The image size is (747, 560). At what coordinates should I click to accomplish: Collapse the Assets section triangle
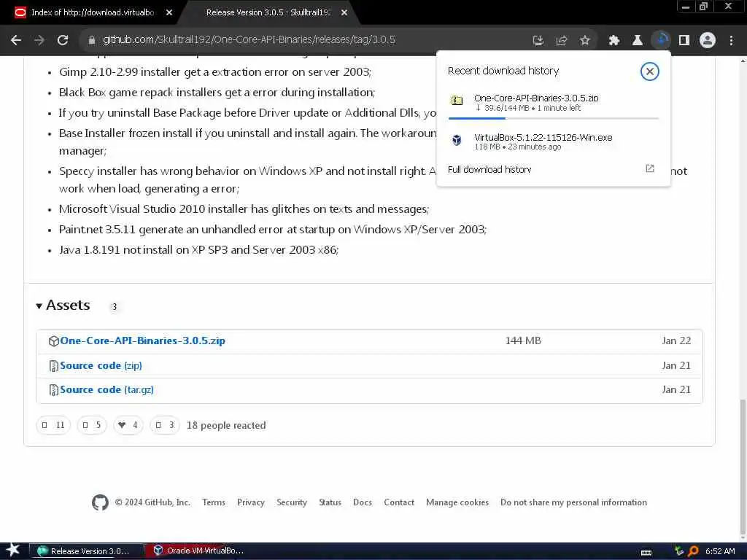(x=39, y=306)
